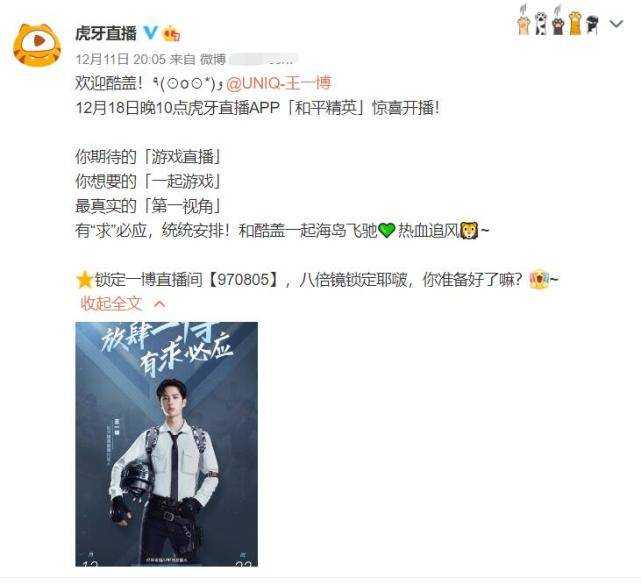
Task: Click the crying face emoji after 你准备好了嘛
Action: pyautogui.click(x=539, y=279)
